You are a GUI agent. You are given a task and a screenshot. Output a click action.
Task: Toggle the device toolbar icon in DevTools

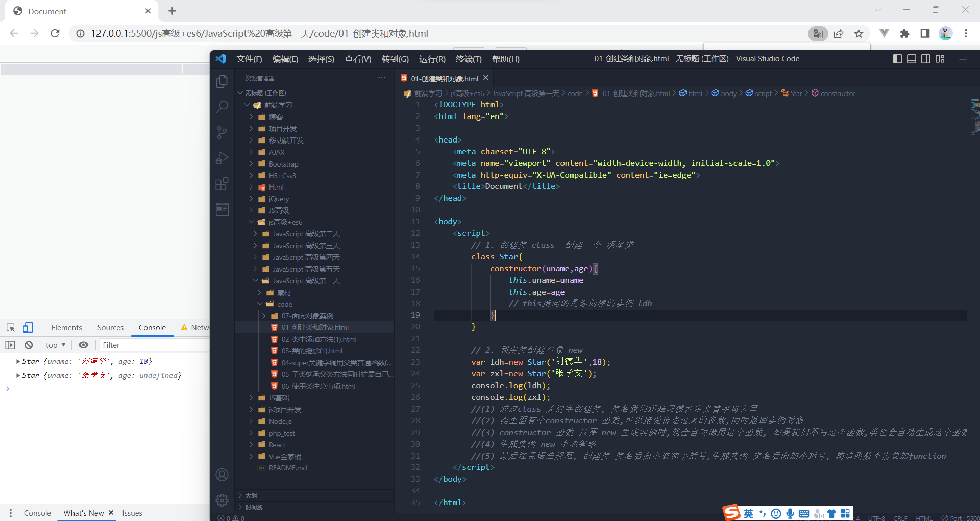[x=28, y=327]
